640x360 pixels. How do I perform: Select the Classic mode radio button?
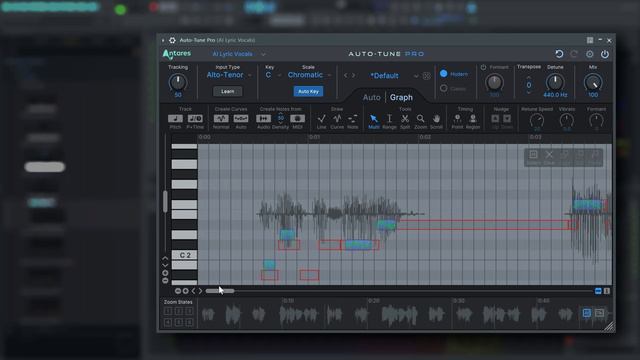[x=444, y=88]
